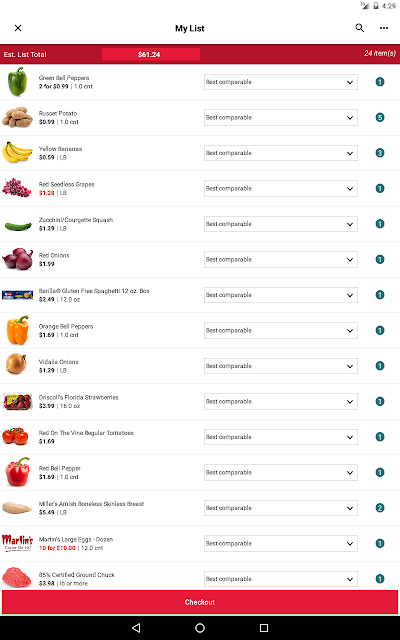This screenshot has height=640, width=400.
Task: Open the Red Onions product image
Action: [18, 260]
